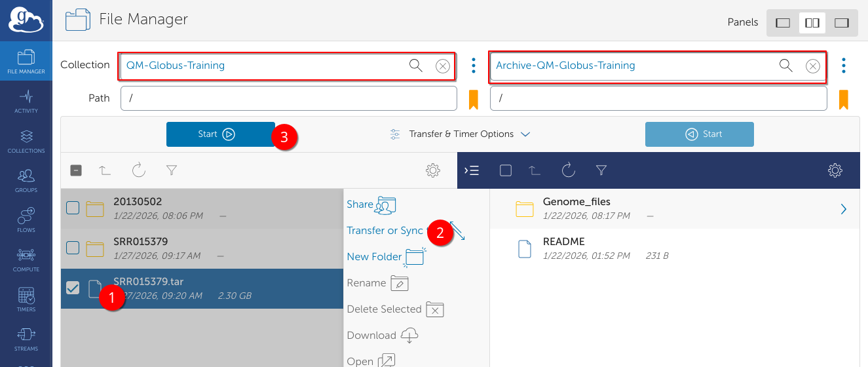Choose Transfer or Sync to
The height and width of the screenshot is (367, 868).
click(x=385, y=231)
